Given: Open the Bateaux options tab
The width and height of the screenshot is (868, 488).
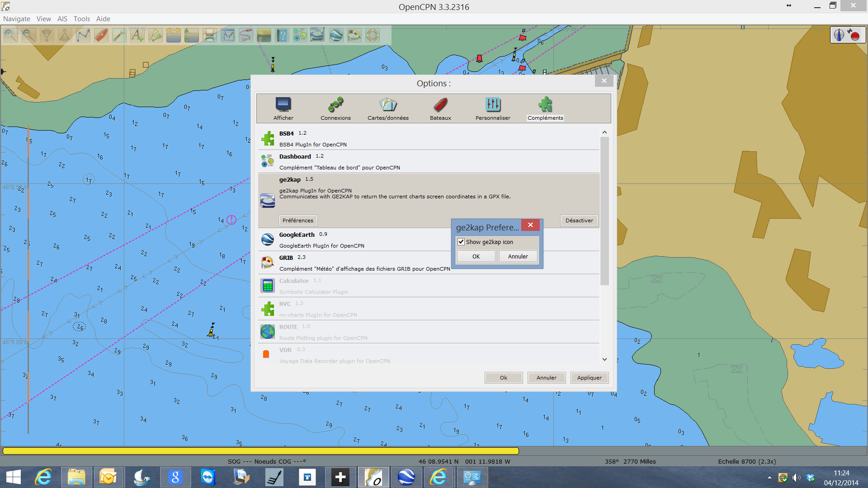Looking at the screenshot, I should [x=440, y=108].
